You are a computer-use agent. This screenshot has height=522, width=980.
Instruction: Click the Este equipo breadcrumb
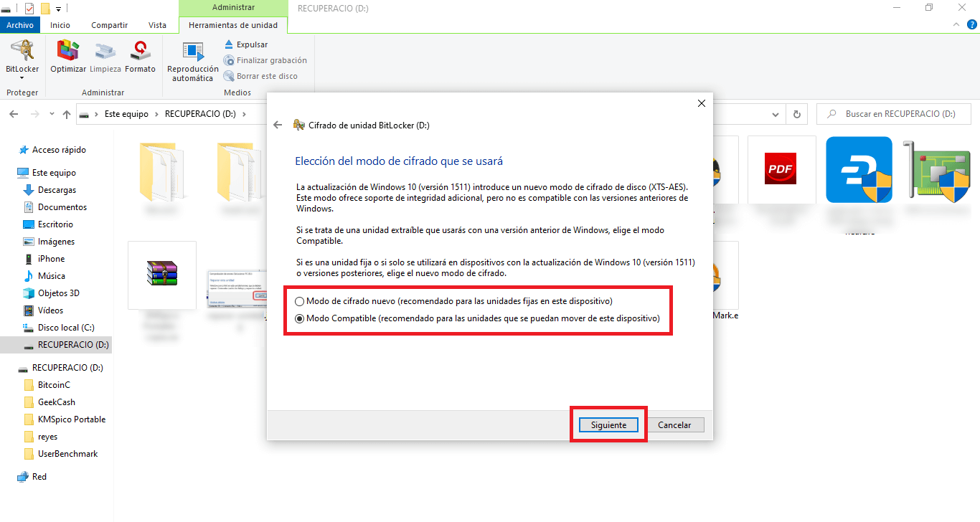click(x=126, y=114)
